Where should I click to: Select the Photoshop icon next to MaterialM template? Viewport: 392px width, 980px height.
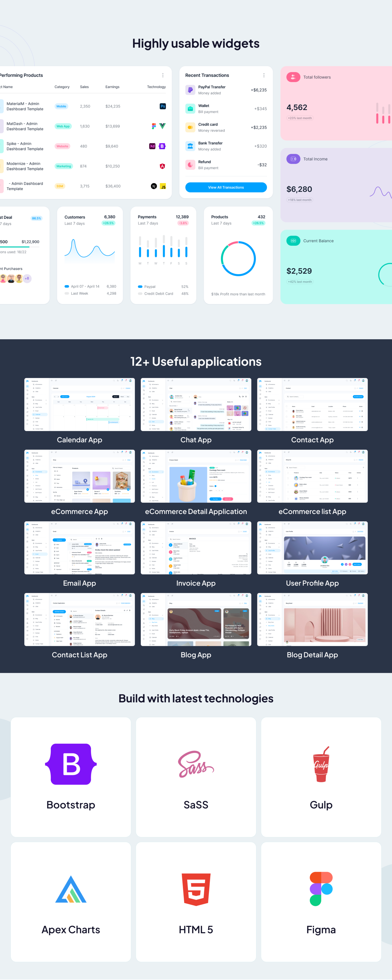pyautogui.click(x=162, y=106)
